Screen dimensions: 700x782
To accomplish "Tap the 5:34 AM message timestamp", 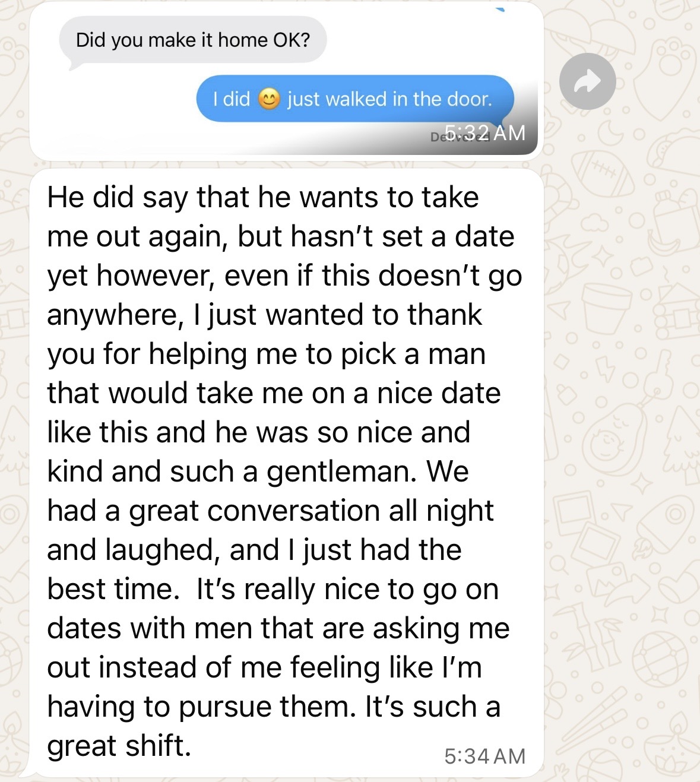I will 484,756.
